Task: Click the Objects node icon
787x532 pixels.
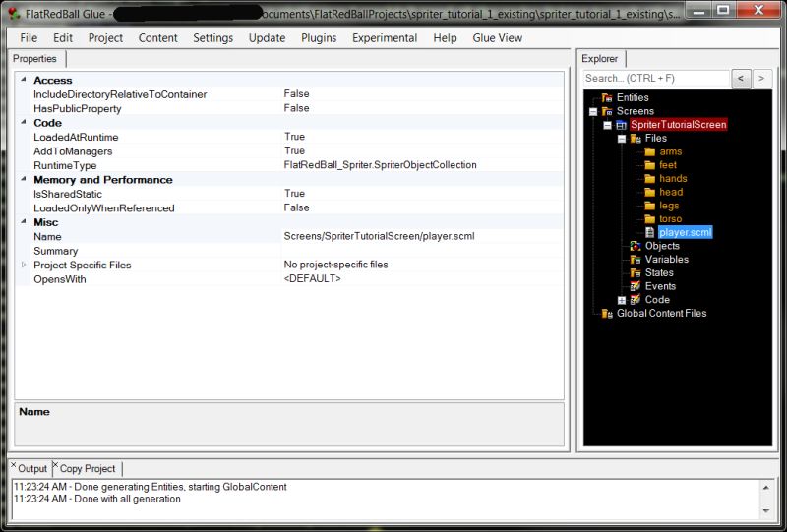Action: [636, 246]
